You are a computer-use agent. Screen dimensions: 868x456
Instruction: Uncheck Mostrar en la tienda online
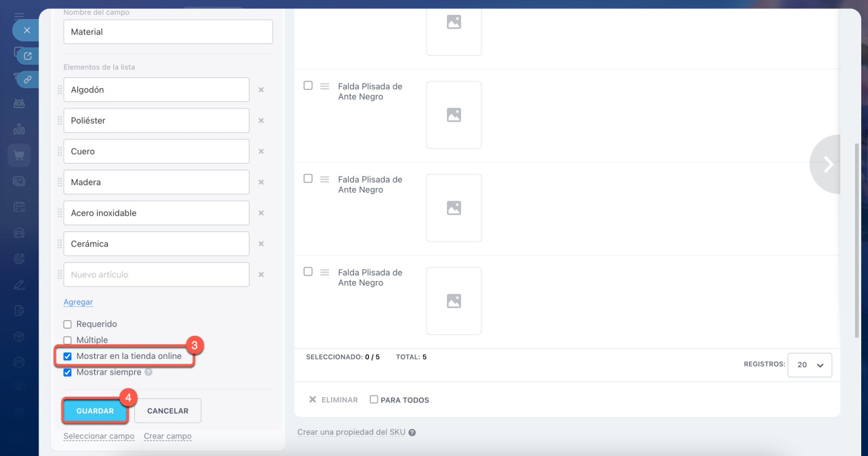(x=67, y=356)
